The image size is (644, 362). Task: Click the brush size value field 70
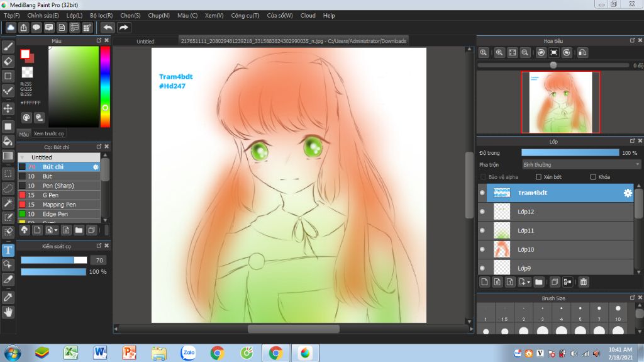(x=99, y=260)
